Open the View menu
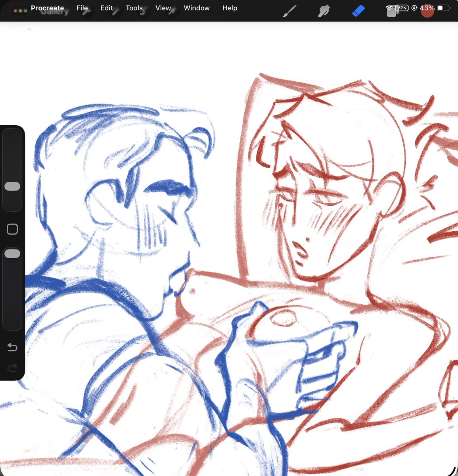Image resolution: width=458 pixels, height=476 pixels. (x=163, y=8)
